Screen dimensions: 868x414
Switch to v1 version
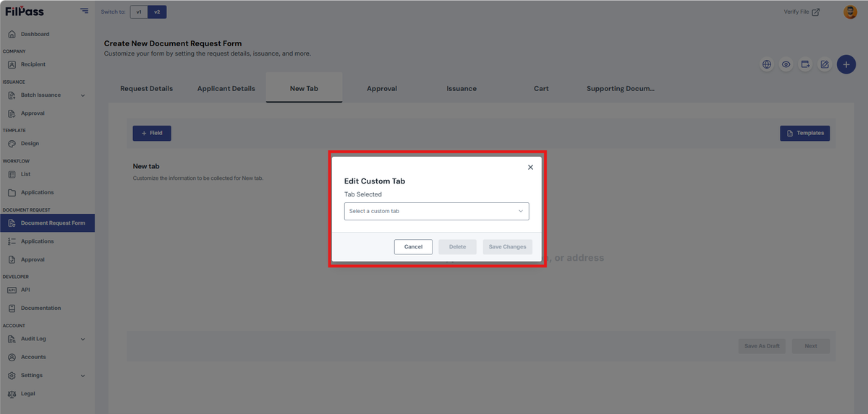pos(139,12)
